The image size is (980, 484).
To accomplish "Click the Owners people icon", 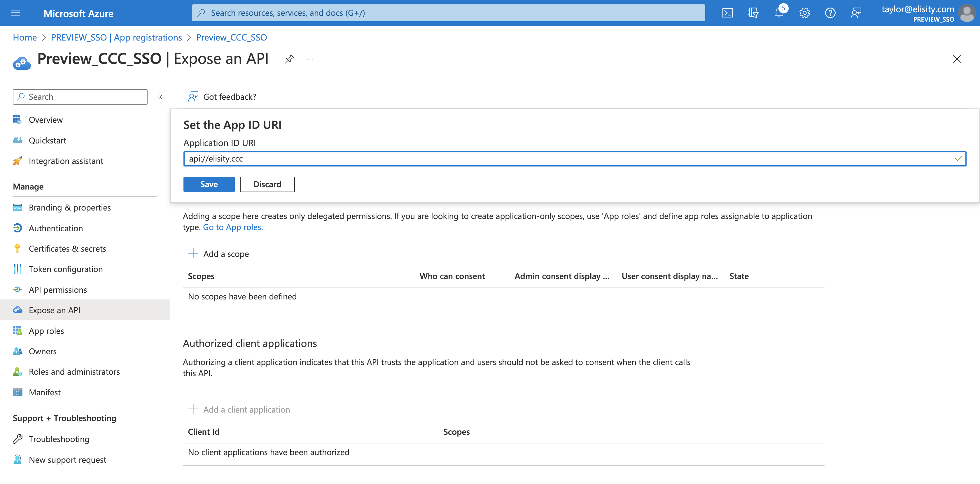I will [x=17, y=351].
